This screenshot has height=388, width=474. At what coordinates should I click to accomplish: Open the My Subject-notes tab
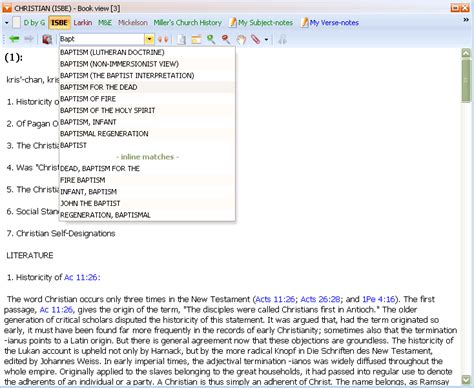(261, 23)
